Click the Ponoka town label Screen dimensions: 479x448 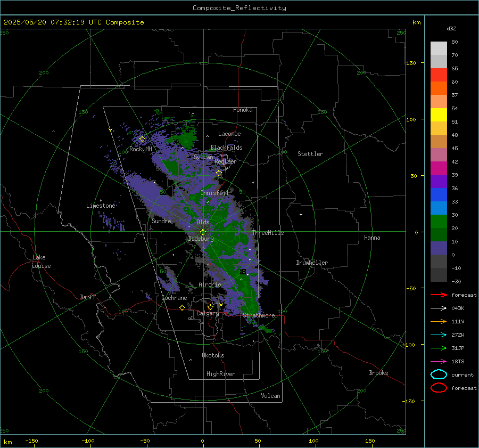(243, 110)
